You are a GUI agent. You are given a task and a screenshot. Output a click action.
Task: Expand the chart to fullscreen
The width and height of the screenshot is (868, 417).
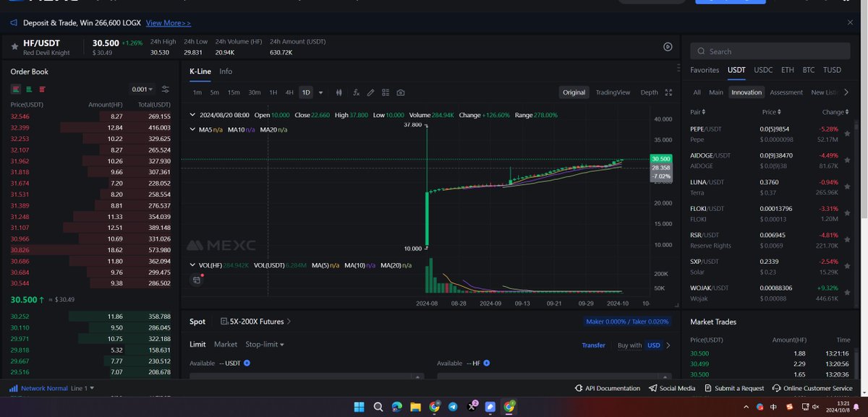(668, 93)
